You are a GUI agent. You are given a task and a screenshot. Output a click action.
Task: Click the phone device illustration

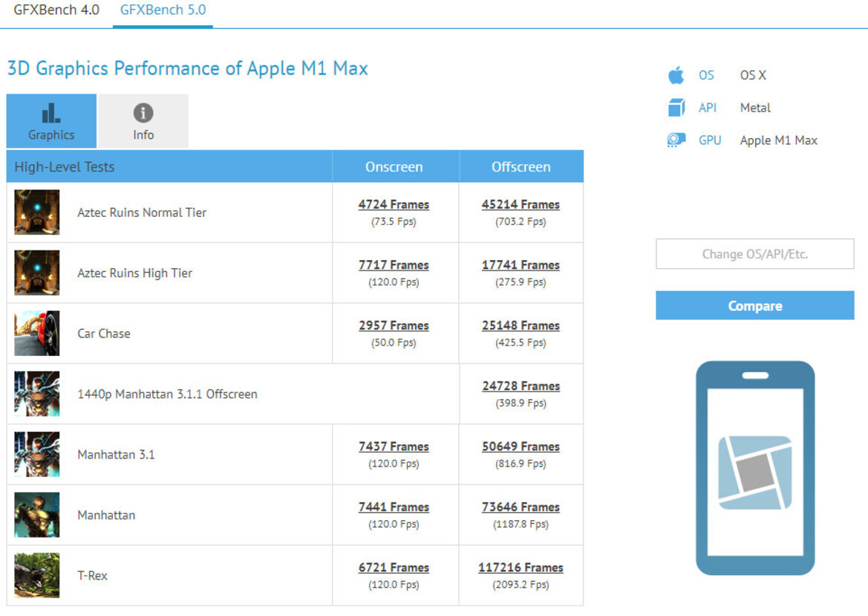click(755, 468)
